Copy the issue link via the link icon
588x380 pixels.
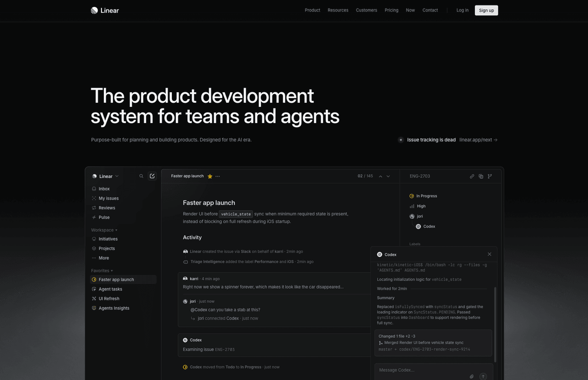tap(472, 176)
